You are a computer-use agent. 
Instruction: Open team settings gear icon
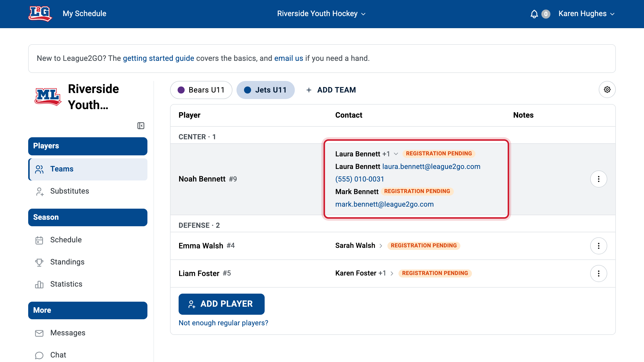click(607, 89)
